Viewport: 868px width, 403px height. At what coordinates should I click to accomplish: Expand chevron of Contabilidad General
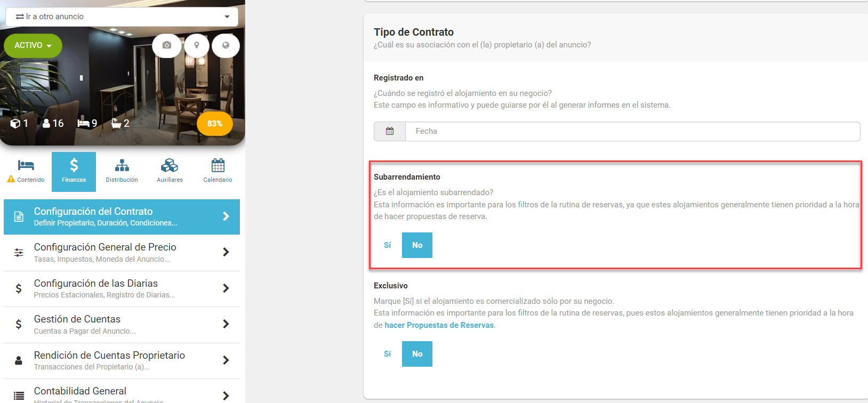pos(226,396)
